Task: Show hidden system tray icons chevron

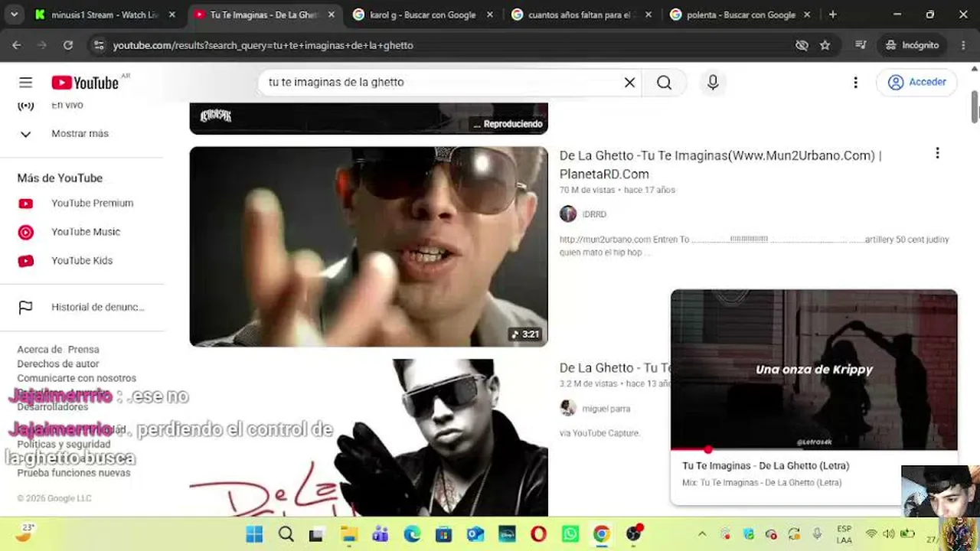Action: click(x=702, y=534)
